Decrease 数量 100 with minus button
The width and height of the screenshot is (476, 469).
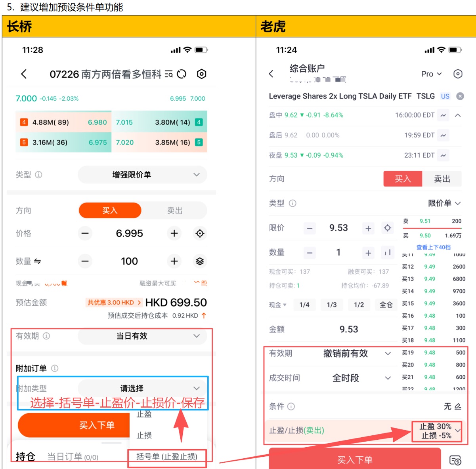[85, 261]
